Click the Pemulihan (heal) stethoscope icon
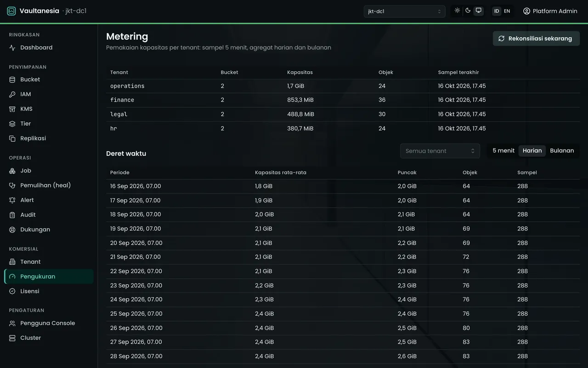The width and height of the screenshot is (588, 368). pos(12,185)
